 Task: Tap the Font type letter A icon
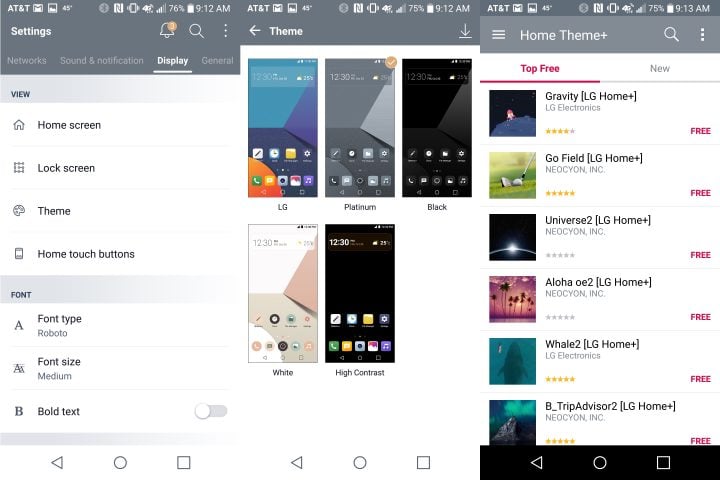coord(19,325)
